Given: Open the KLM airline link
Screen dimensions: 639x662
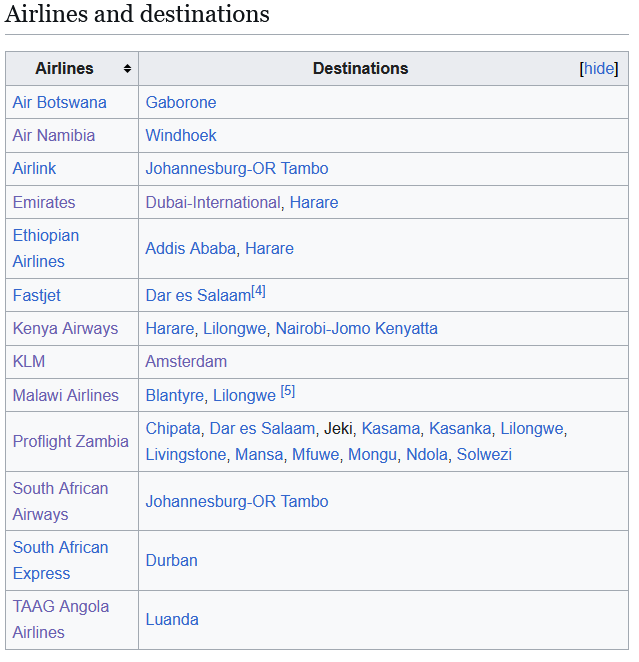Looking at the screenshot, I should coord(29,361).
